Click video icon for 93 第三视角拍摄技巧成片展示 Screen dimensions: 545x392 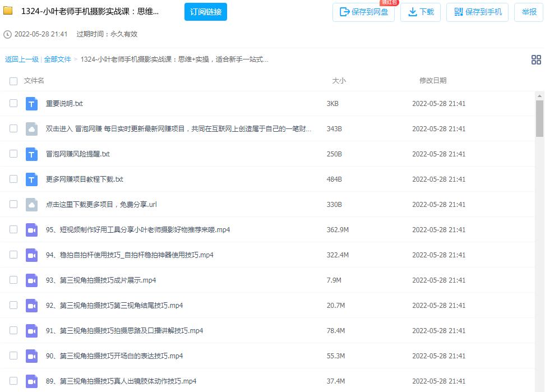pos(31,280)
